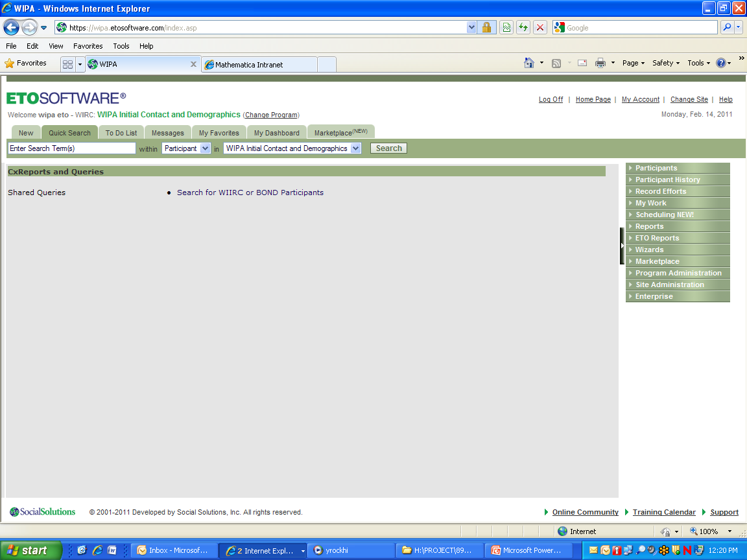Click the Change Program link

tap(272, 115)
